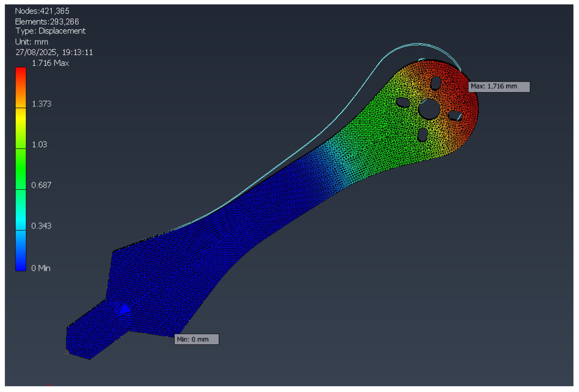Click the 'Nodes:421,365' text
579x392 pixels.
(42, 11)
